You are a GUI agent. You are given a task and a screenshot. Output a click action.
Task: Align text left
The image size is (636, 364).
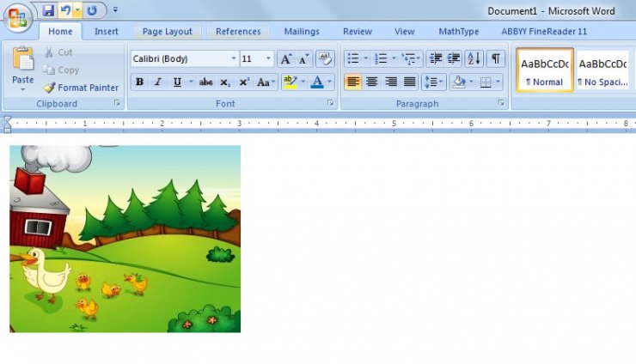(353, 82)
